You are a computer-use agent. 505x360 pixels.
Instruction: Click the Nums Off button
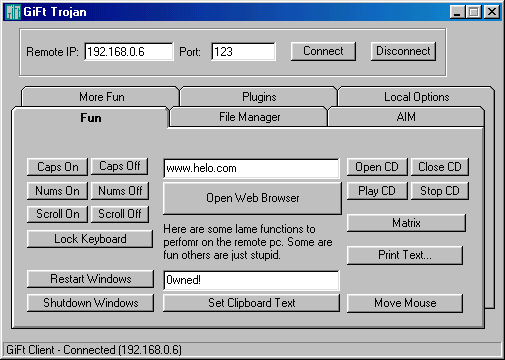coord(120,191)
